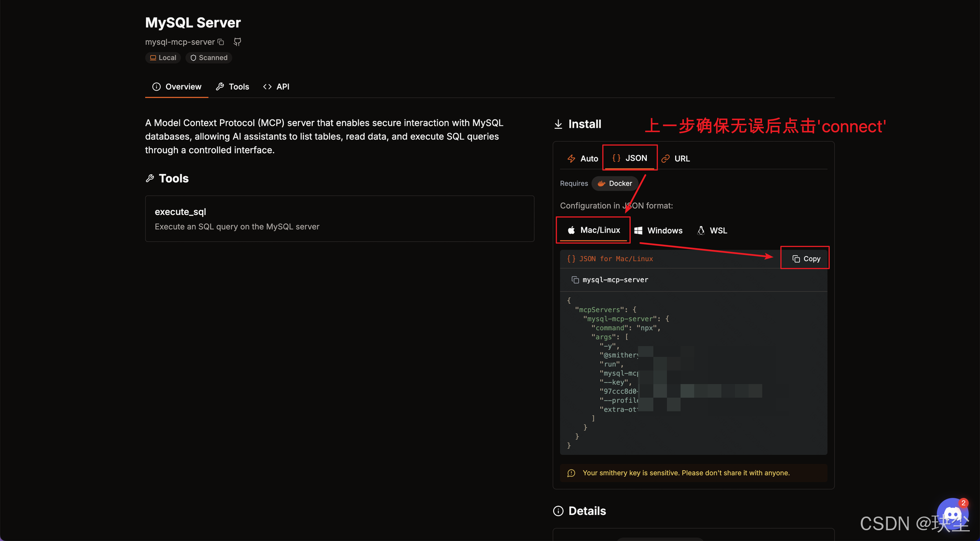Click the copy icon beside mysql-mcp-server in code
Image resolution: width=980 pixels, height=541 pixels.
click(575, 280)
